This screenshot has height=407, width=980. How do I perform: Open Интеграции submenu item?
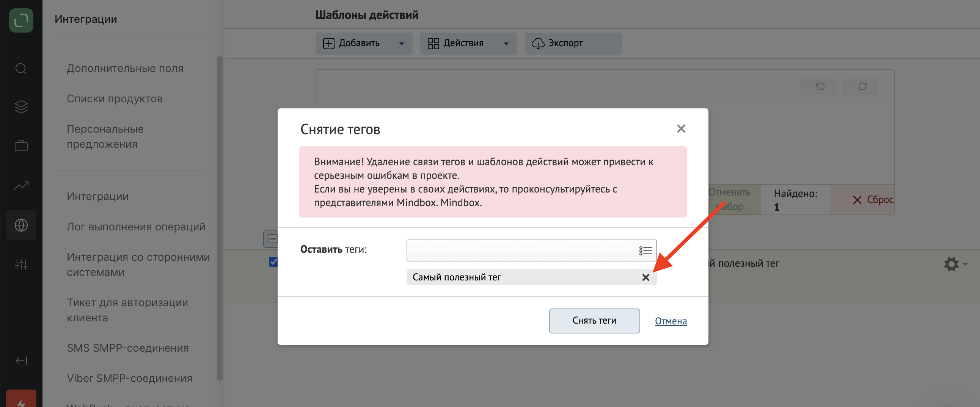pyautogui.click(x=98, y=196)
